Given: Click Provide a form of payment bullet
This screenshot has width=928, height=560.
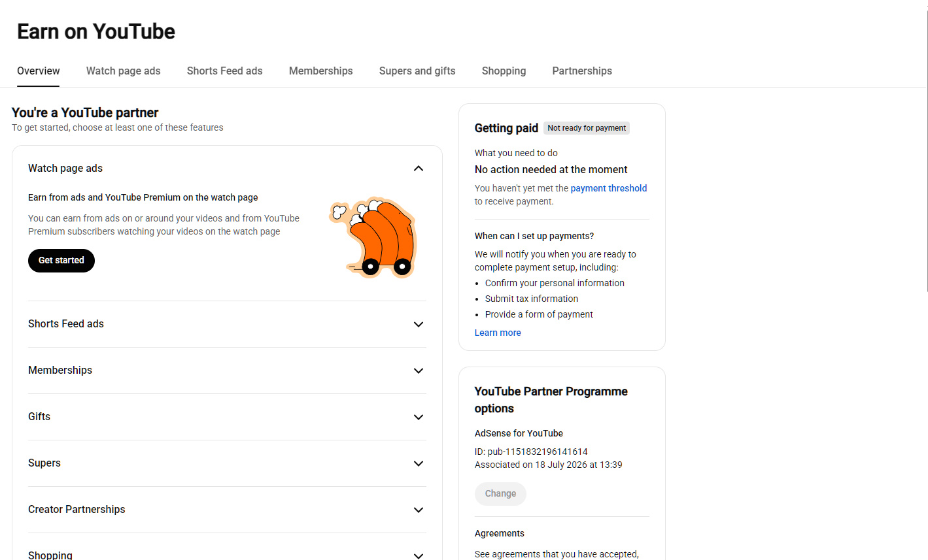Looking at the screenshot, I should point(539,314).
